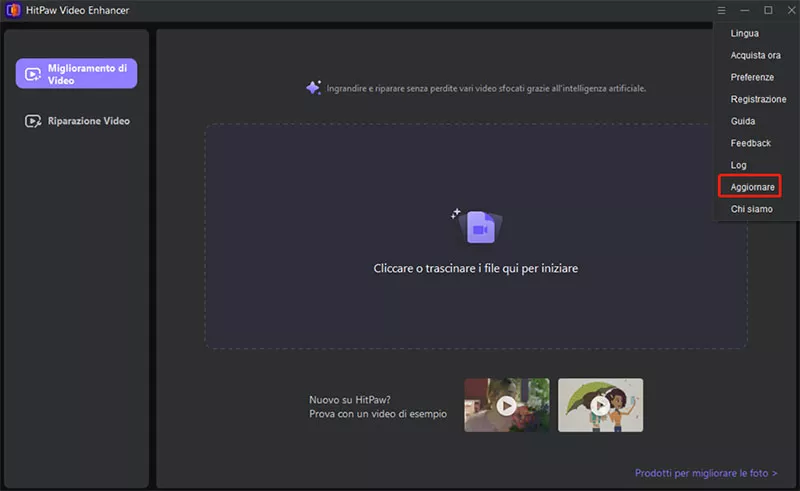Play the cartoon umbrella sample video
Screen dimensions: 800x491
point(601,405)
